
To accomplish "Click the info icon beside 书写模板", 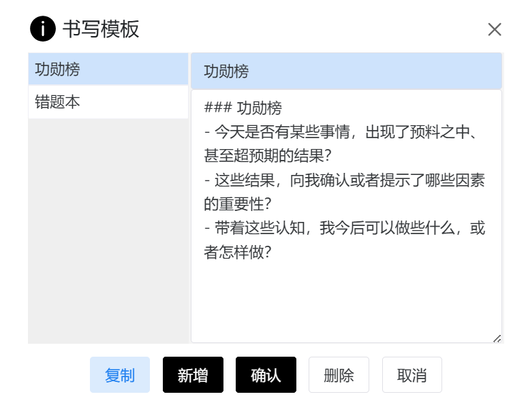I will pyautogui.click(x=42, y=29).
